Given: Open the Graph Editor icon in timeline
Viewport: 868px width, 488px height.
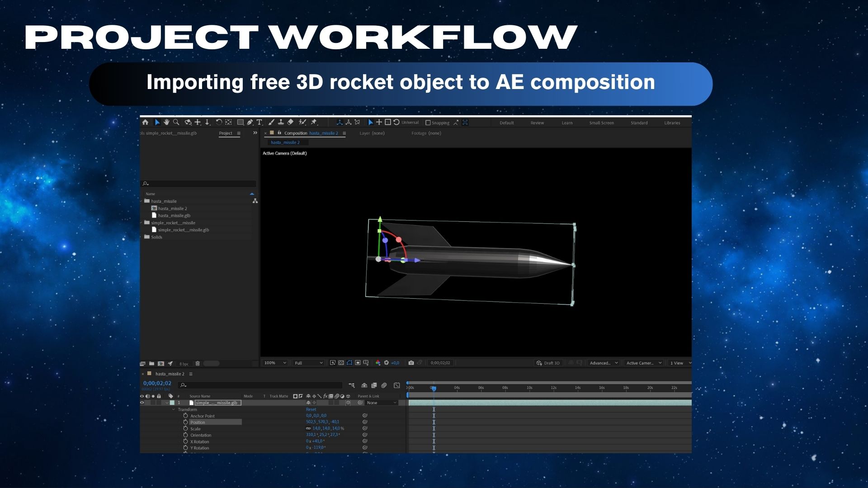Looking at the screenshot, I should point(397,385).
